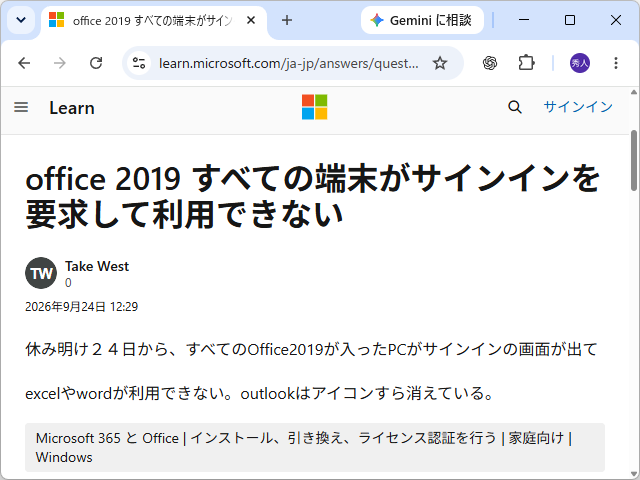Viewport: 640px width, 480px height.
Task: Close the office 2019 tab
Action: coord(251,20)
